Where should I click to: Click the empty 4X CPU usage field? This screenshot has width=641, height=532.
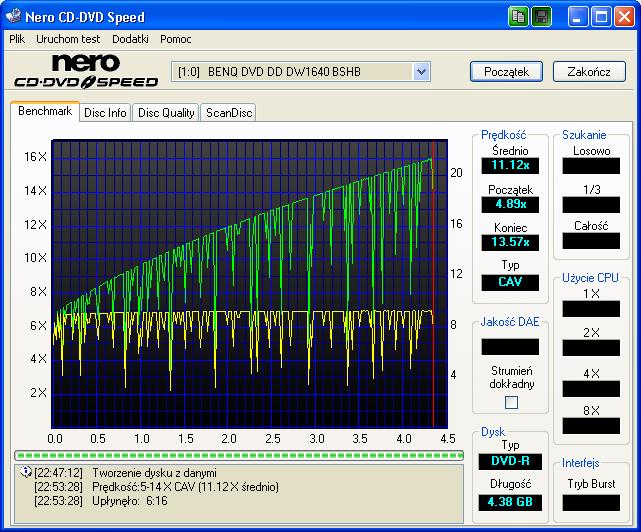pos(591,389)
